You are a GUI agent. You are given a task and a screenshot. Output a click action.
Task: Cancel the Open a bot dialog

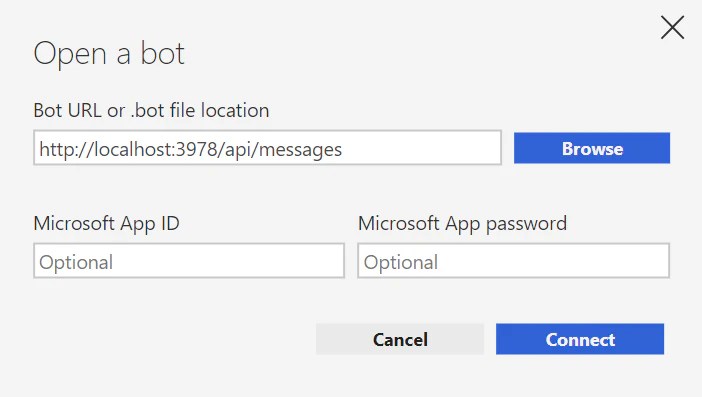(400, 339)
